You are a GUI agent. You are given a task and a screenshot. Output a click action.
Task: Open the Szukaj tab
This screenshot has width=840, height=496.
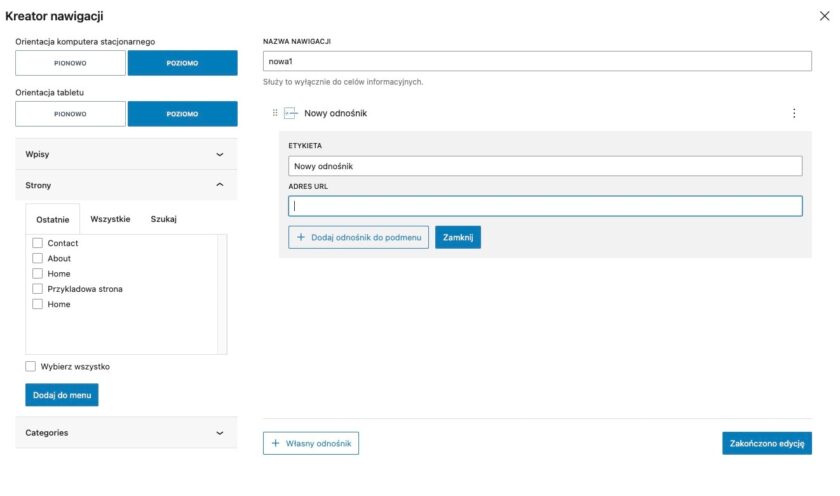point(163,219)
